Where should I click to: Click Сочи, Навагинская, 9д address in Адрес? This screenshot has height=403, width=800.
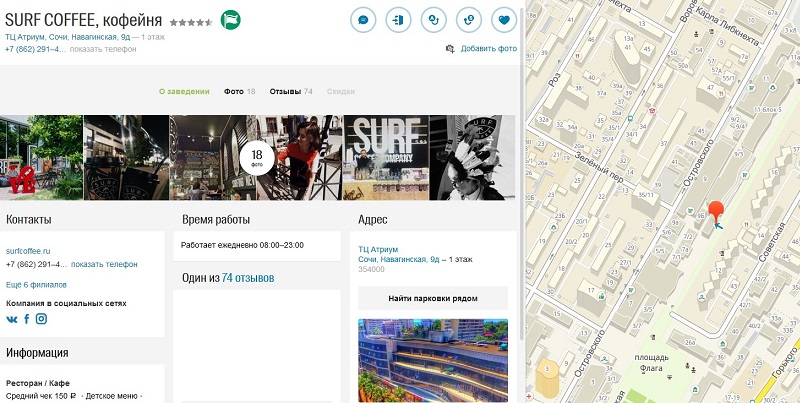click(x=399, y=259)
